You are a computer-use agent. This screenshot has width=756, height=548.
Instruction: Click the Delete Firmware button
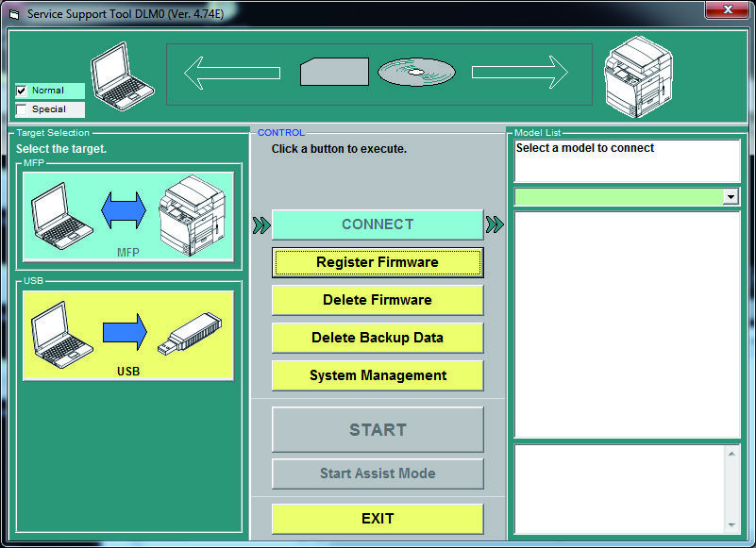tap(378, 300)
